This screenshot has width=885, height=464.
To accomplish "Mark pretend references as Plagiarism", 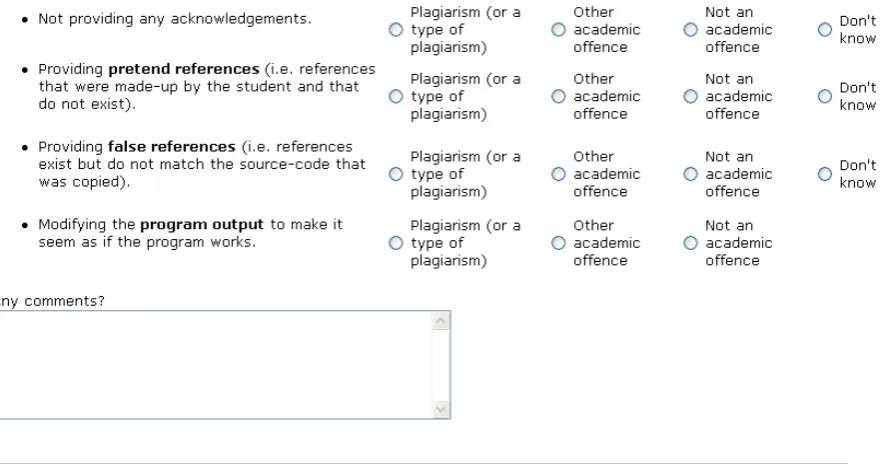I will click(x=396, y=97).
